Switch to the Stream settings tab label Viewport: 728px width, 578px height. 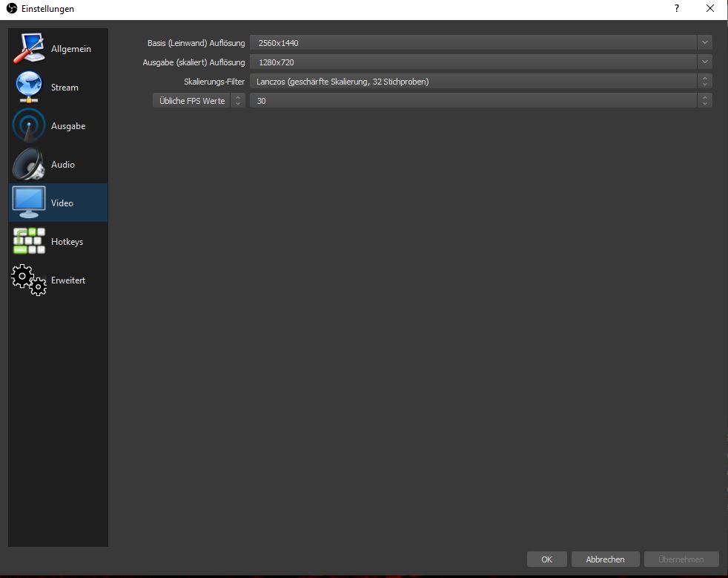click(x=64, y=88)
